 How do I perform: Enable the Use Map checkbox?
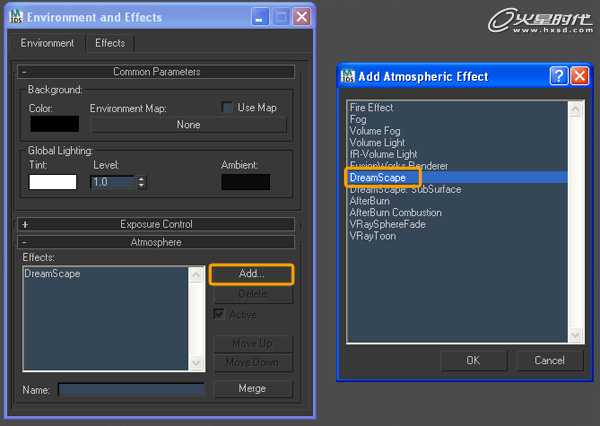click(x=227, y=108)
